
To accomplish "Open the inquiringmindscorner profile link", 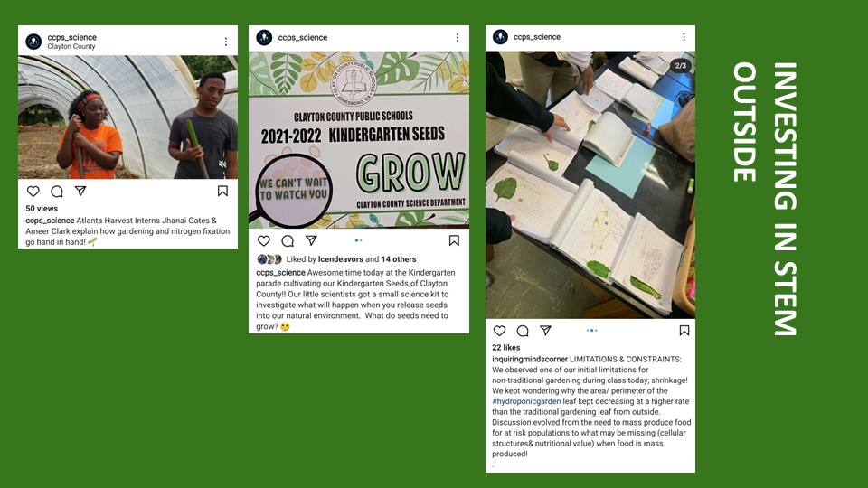I will tap(530, 359).
